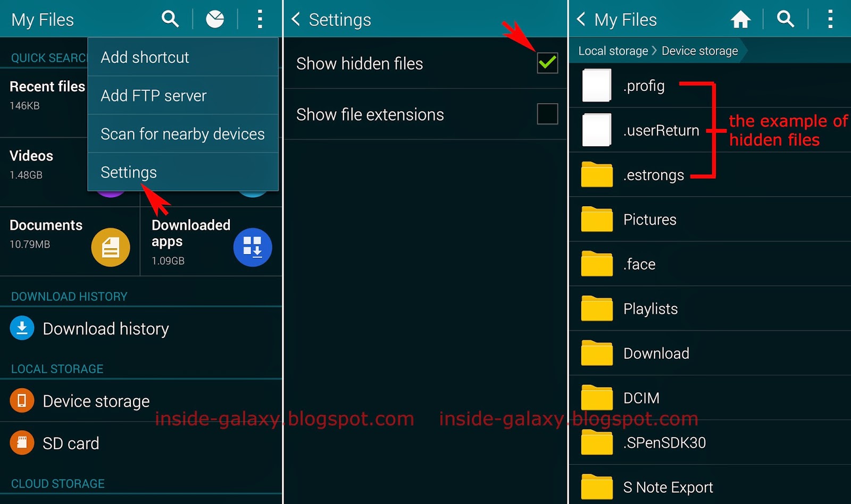Select the DCIM folder name
851x504 pixels.
(x=641, y=398)
